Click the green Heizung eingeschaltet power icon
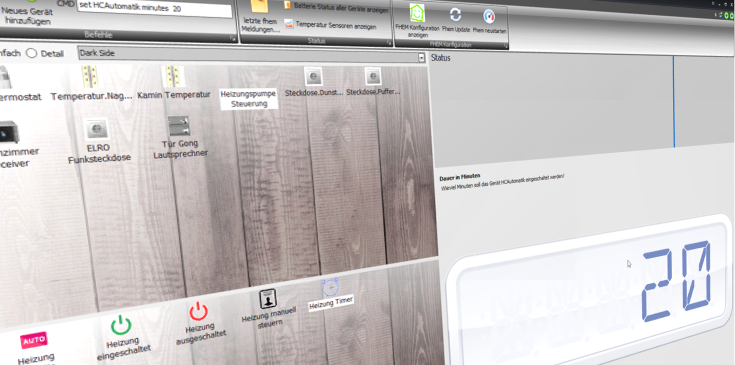 pos(121,325)
